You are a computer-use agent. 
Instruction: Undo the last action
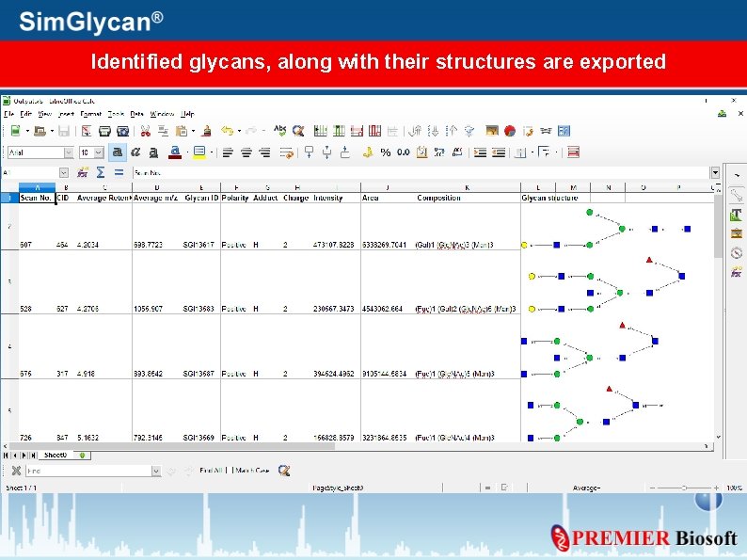pos(228,131)
